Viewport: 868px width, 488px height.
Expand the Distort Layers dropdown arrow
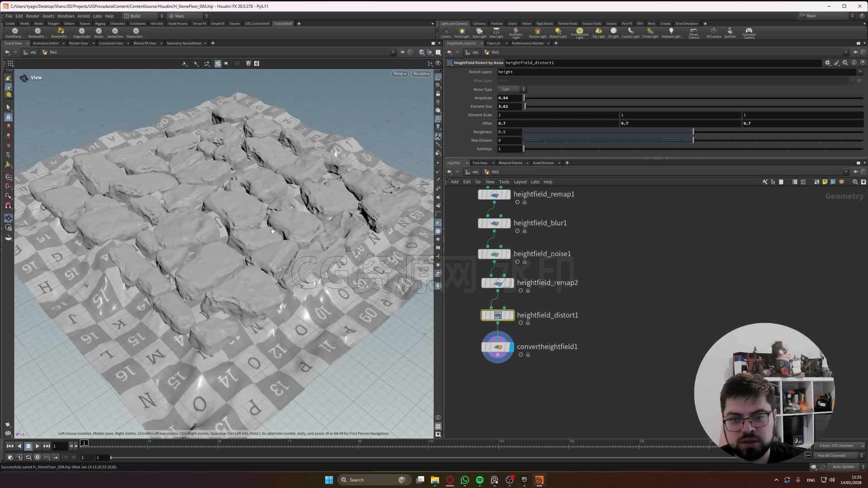[x=859, y=72]
